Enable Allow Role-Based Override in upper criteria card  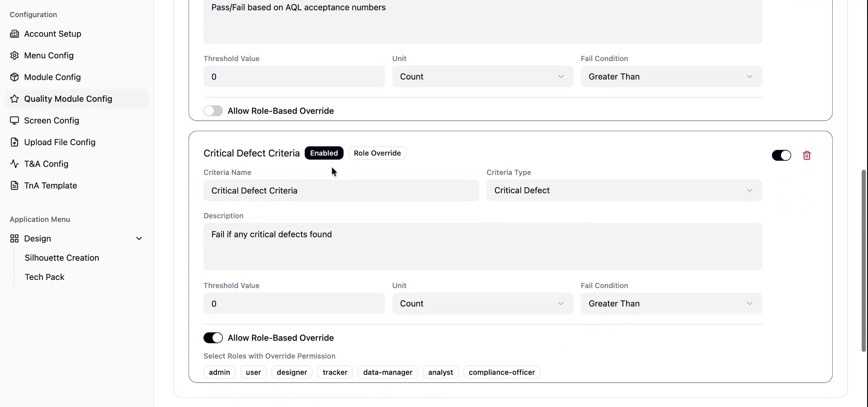point(213,111)
